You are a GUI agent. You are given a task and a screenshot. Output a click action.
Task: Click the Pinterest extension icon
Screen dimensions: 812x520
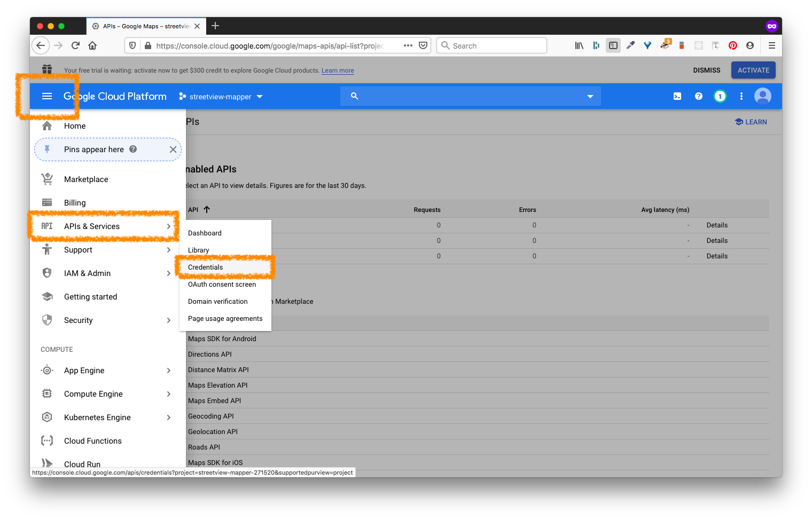(732, 45)
